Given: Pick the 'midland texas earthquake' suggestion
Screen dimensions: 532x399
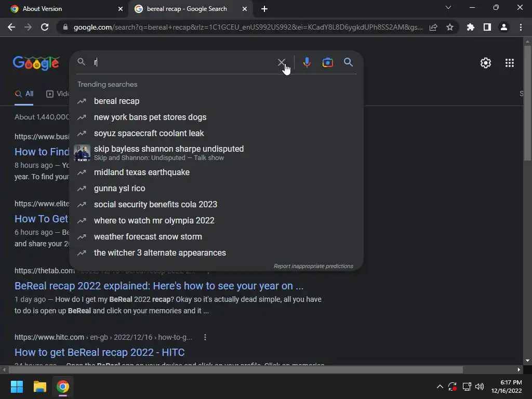Looking at the screenshot, I should pos(216,172).
